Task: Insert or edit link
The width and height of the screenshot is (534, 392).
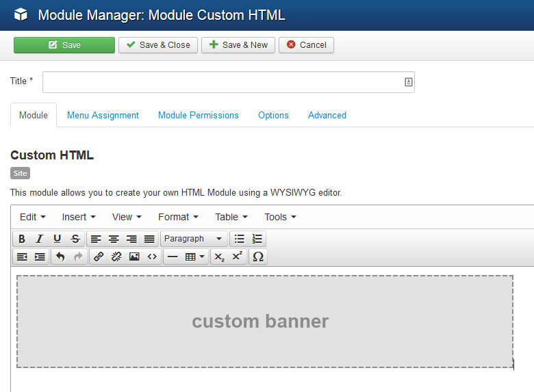Action: click(99, 257)
